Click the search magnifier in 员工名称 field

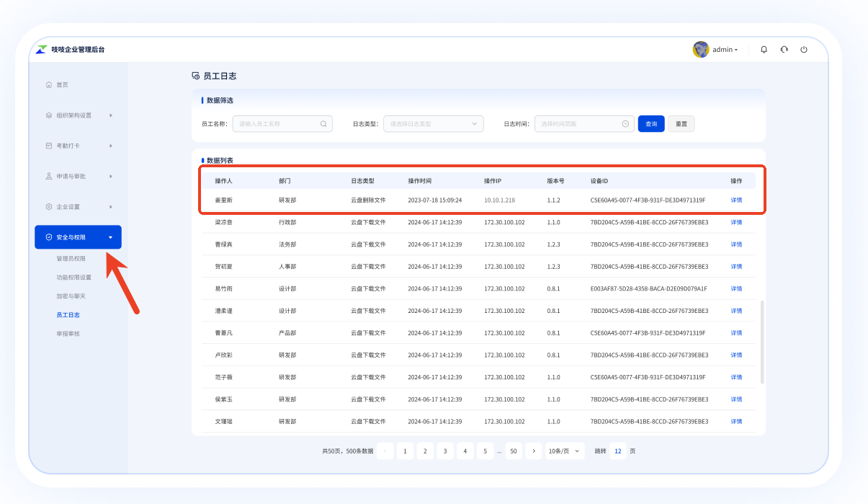[323, 123]
